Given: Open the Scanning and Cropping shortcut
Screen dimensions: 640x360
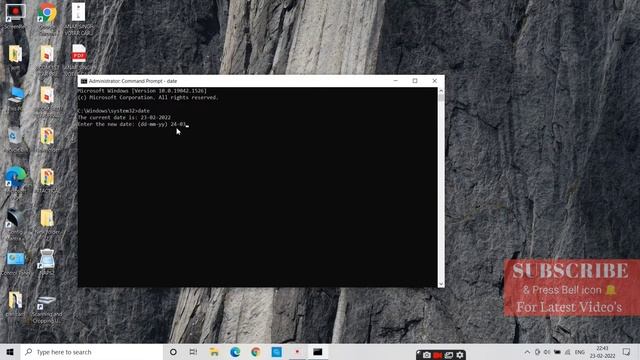Looking at the screenshot, I should pos(46,302).
